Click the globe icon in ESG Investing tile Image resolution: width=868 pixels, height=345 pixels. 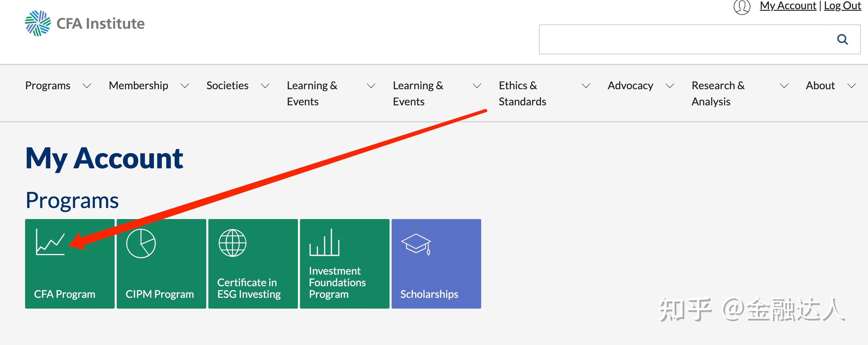pos(233,243)
